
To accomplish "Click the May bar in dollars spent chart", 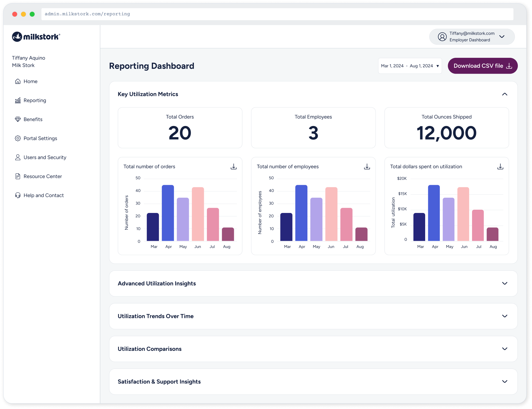I will tap(449, 219).
